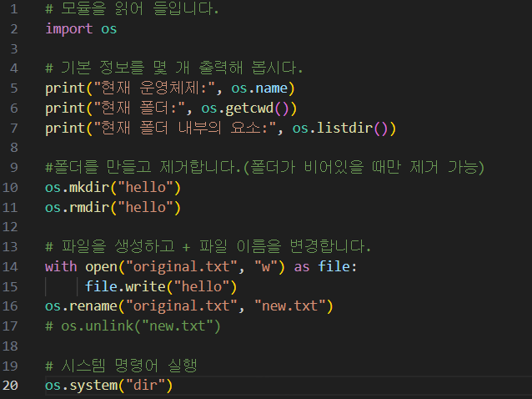The height and width of the screenshot is (399, 532).
Task: Click the 'with' keyword on line 14
Action: pos(61,266)
